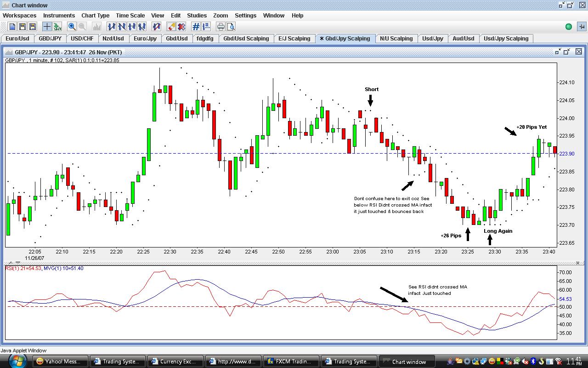Click the print chart icon
Viewport: 588px width, 368px height.
[220, 27]
